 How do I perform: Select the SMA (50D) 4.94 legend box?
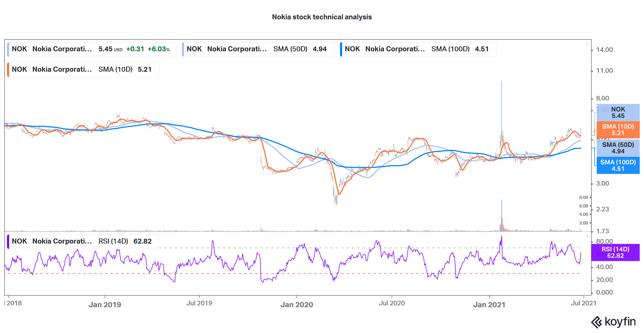click(258, 49)
